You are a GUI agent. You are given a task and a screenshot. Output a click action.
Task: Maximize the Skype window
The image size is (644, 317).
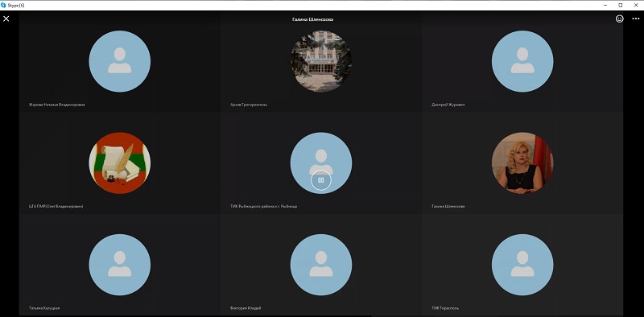[620, 5]
